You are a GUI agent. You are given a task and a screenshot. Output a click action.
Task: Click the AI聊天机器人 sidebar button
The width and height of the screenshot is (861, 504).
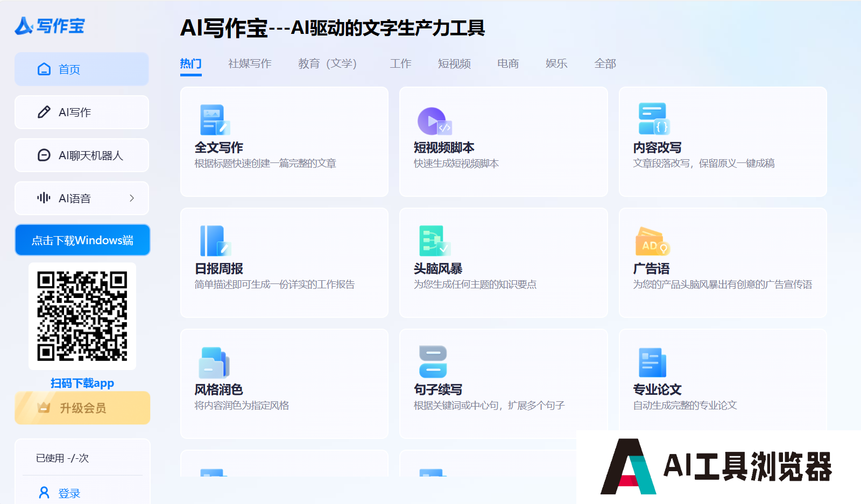tap(82, 155)
